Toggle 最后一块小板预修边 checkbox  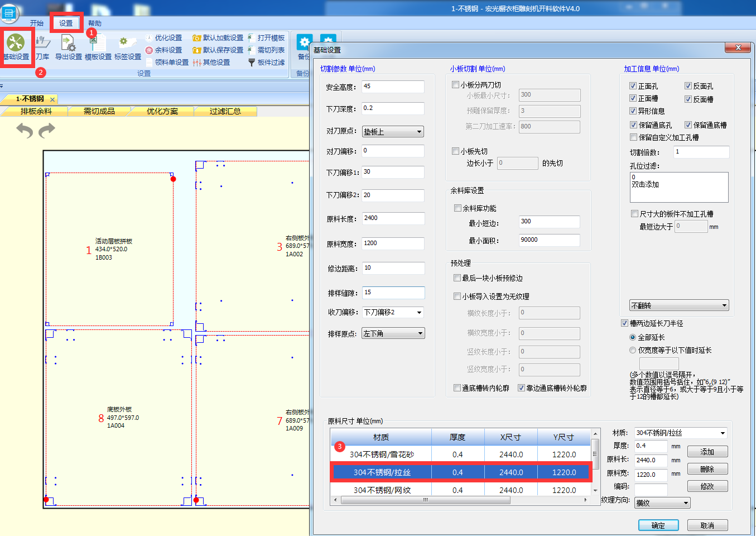coord(457,278)
